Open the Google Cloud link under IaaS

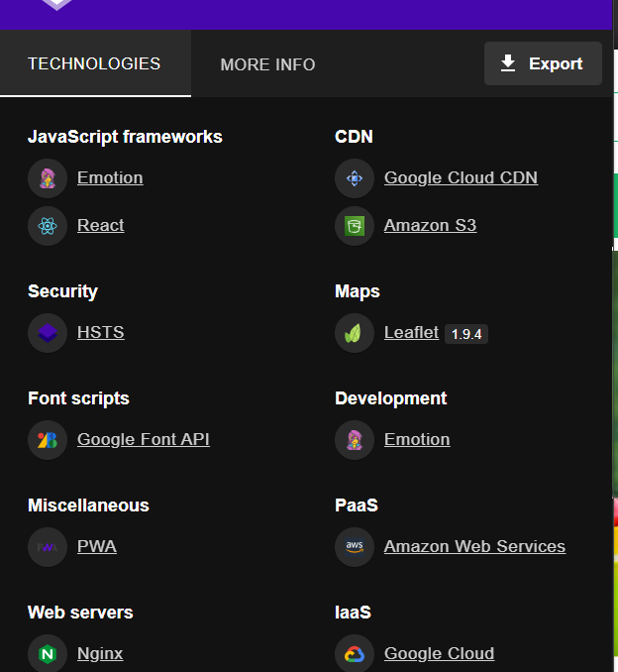point(439,654)
